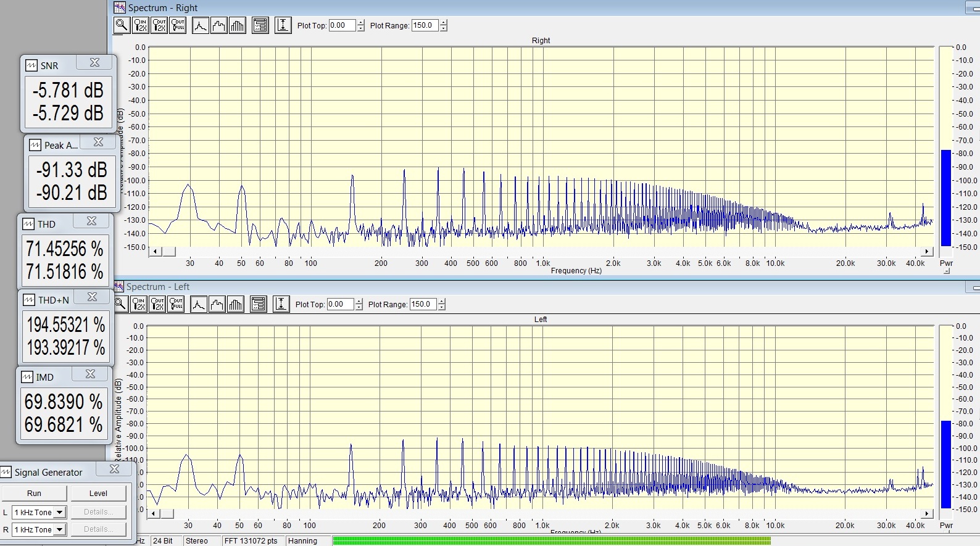Click the Level button in Signal Generator

(x=98, y=494)
